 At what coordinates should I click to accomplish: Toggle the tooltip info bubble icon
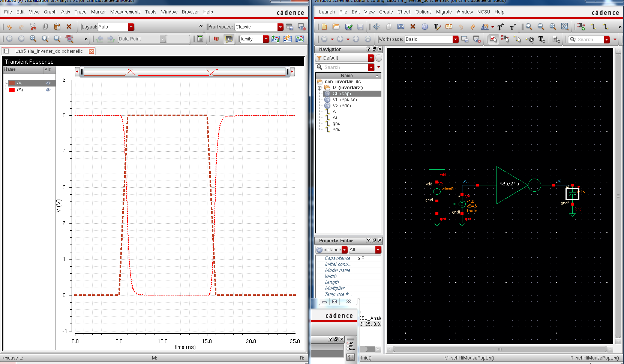(x=229, y=39)
